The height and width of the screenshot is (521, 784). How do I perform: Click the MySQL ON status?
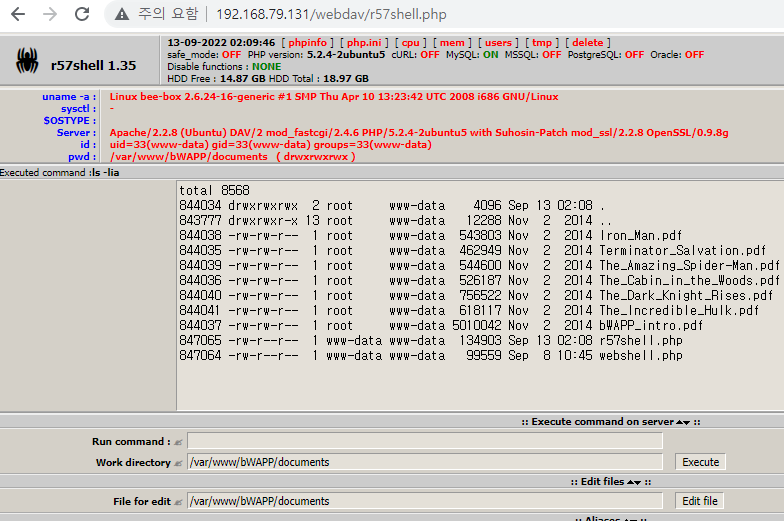click(490, 54)
